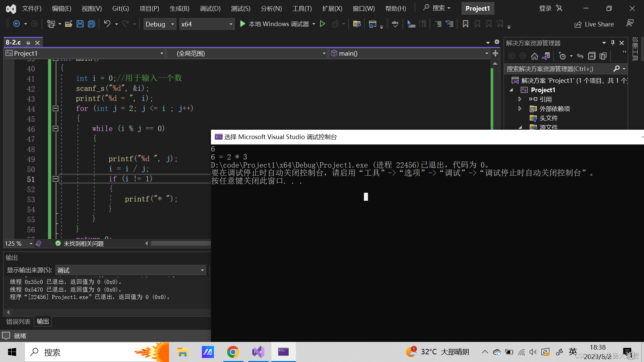Show all files icon in Solution Explorer
The width and height of the screenshot is (644, 362).
coord(603,56)
